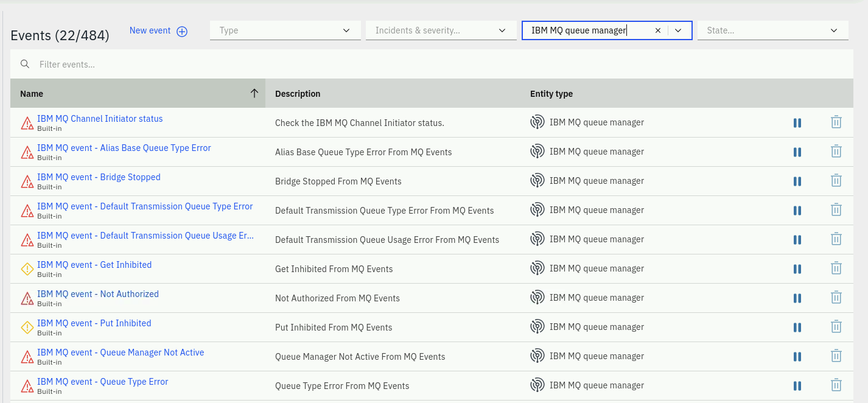Click the New event plus icon
Viewport: 868px width, 403px height.
click(x=182, y=32)
